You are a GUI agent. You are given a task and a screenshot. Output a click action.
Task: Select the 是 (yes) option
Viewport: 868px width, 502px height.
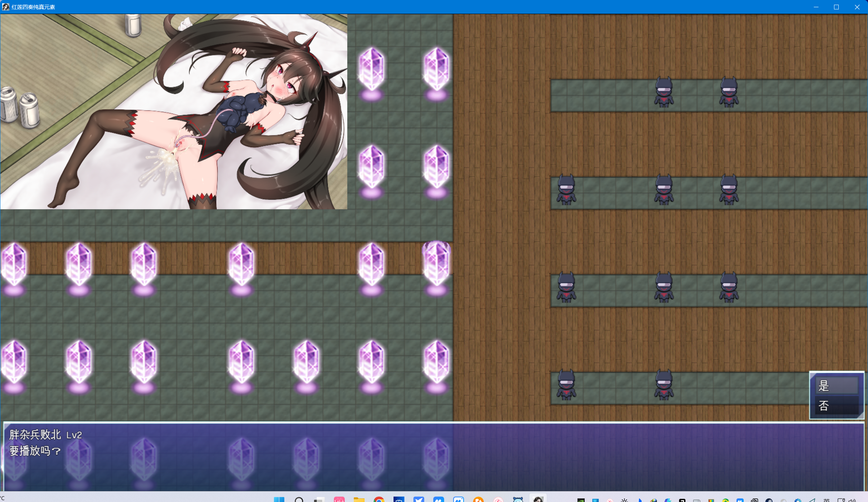point(837,386)
